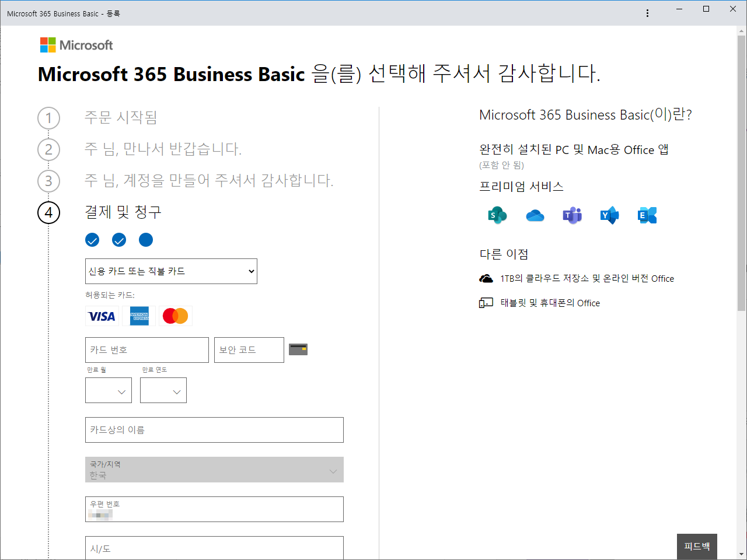Click the scrollbar up arrow

(741, 30)
